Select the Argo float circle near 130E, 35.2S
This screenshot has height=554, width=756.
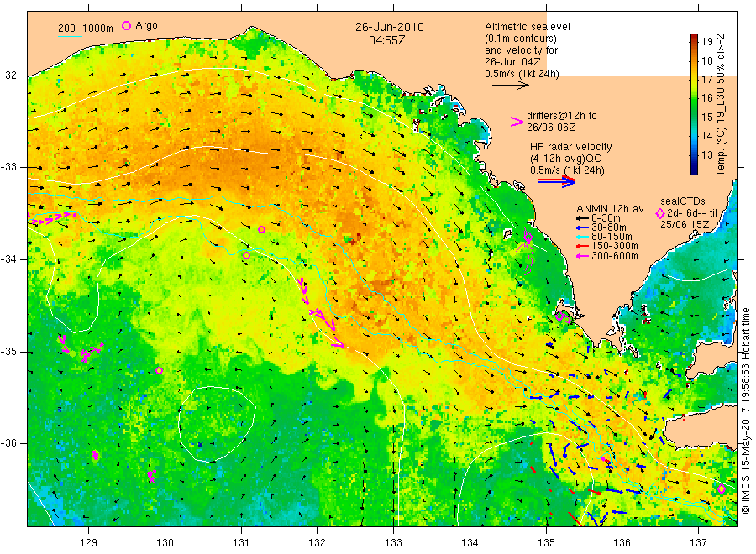(x=159, y=370)
